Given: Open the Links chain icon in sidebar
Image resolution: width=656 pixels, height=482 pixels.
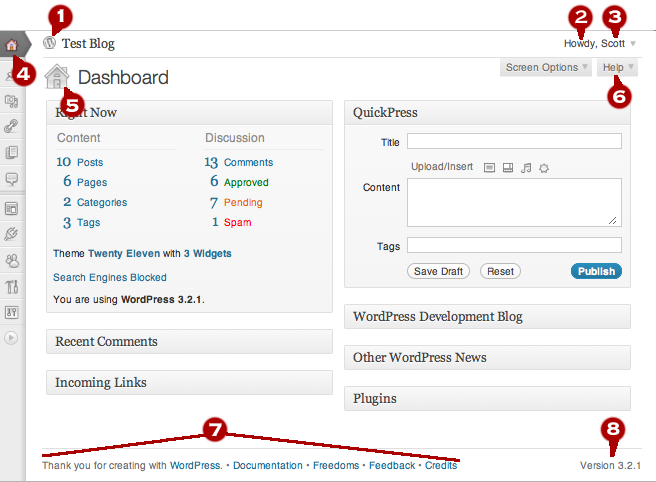Looking at the screenshot, I should [11, 126].
